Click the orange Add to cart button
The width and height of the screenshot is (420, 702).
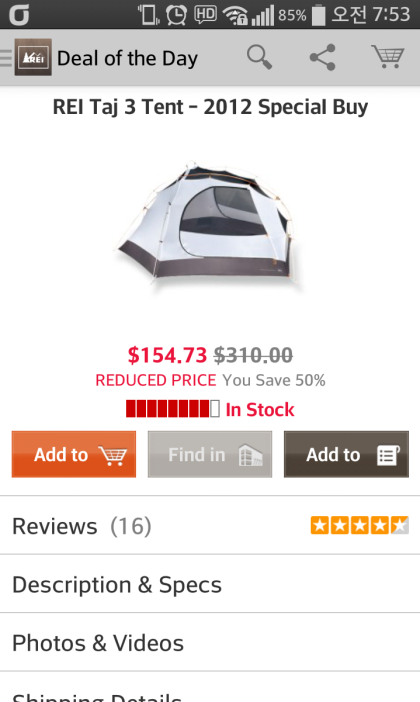click(74, 454)
